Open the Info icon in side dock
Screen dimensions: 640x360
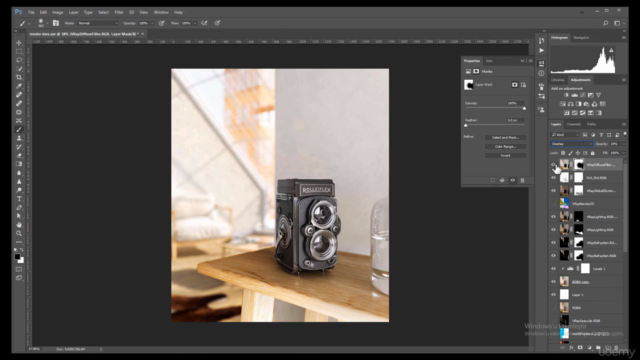(x=541, y=73)
